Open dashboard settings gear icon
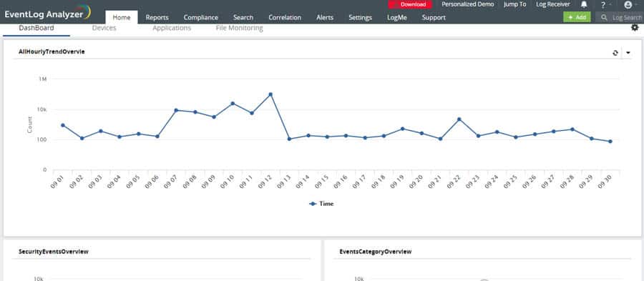Image resolution: width=644 pixels, height=281 pixels. pos(635,27)
